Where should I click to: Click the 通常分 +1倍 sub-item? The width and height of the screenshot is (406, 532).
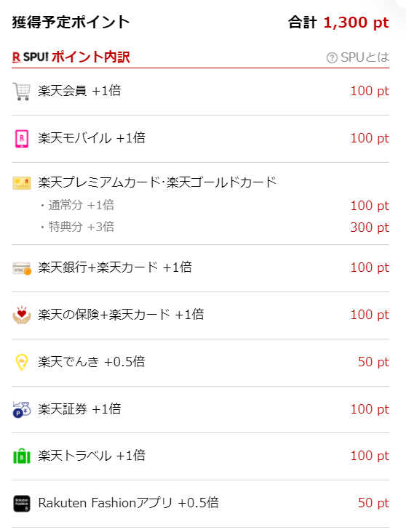tap(81, 205)
